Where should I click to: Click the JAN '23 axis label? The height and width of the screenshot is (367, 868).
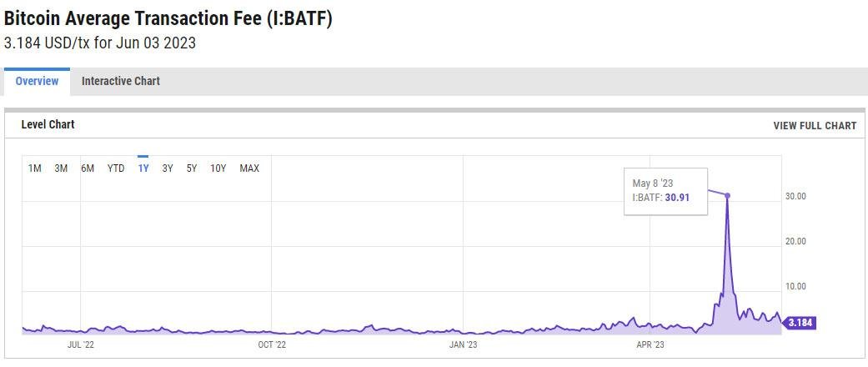[x=463, y=344]
